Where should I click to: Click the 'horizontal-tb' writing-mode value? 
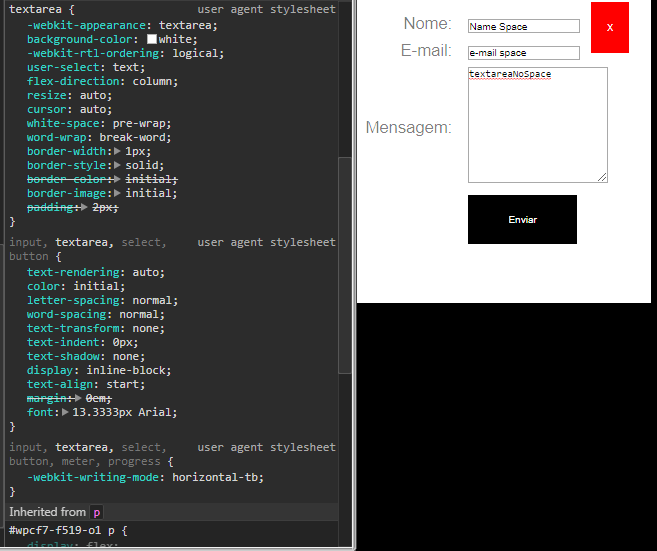pos(215,477)
